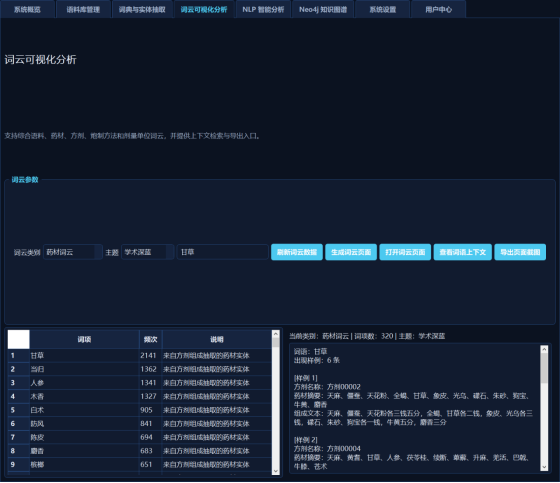This screenshot has width=560, height=483.
Task: Select the 麝香 row term
Action: coord(84,451)
